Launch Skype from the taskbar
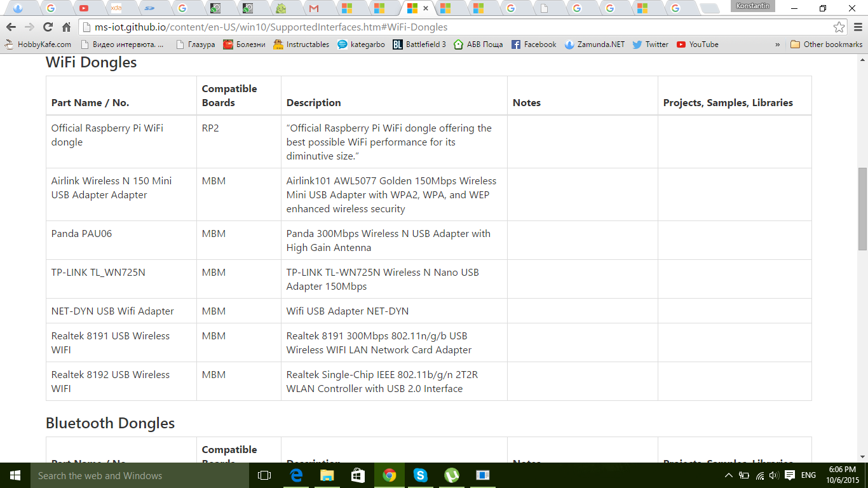This screenshot has width=868, height=488. coord(420,475)
